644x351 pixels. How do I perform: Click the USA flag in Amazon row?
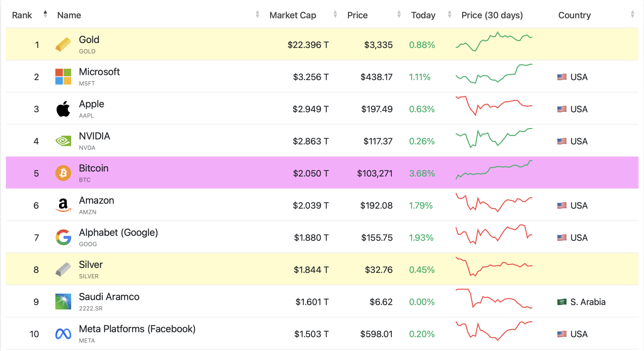(x=562, y=205)
